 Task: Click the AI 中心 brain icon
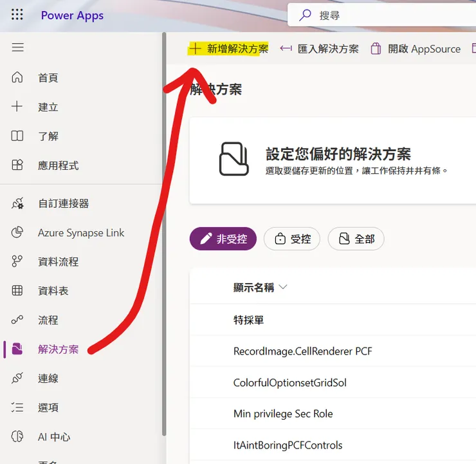click(17, 436)
